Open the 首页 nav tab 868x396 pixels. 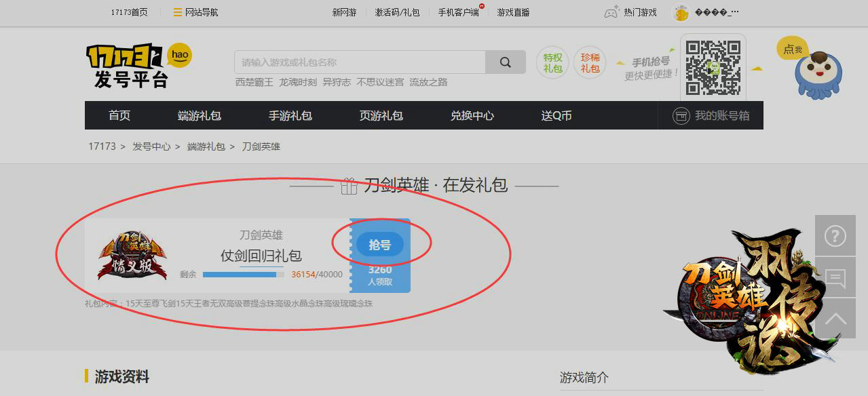[119, 116]
